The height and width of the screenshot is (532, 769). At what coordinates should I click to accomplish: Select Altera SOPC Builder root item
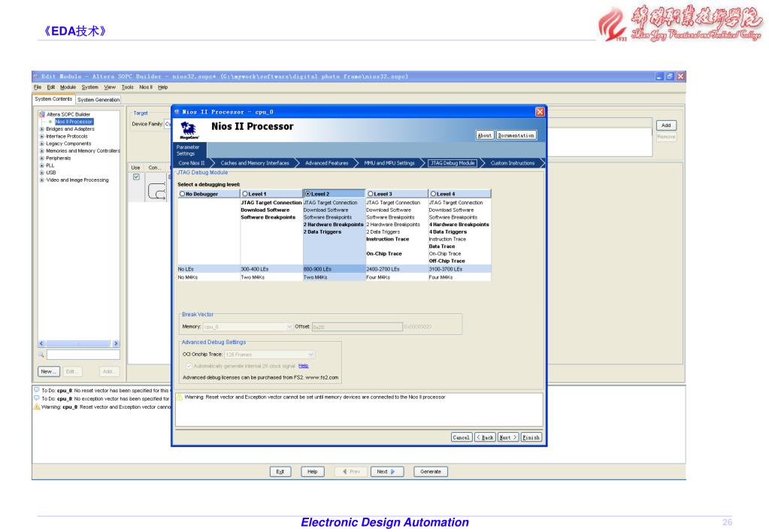(x=68, y=114)
